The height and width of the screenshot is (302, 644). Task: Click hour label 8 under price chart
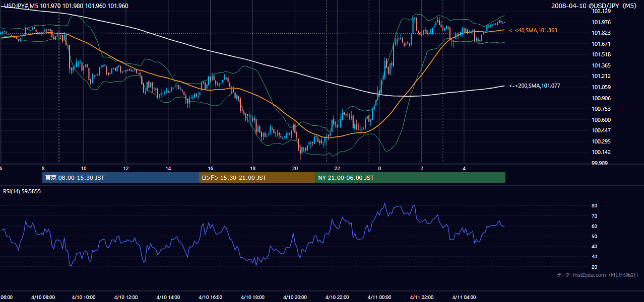click(x=43, y=169)
